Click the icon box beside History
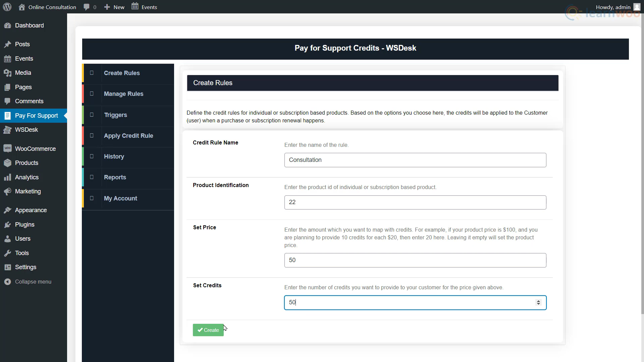This screenshot has width=644, height=362. click(92, 156)
